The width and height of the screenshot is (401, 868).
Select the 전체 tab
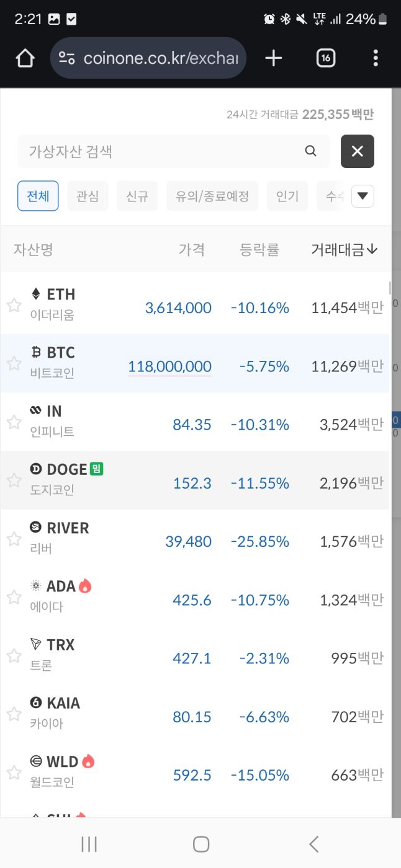tap(38, 197)
